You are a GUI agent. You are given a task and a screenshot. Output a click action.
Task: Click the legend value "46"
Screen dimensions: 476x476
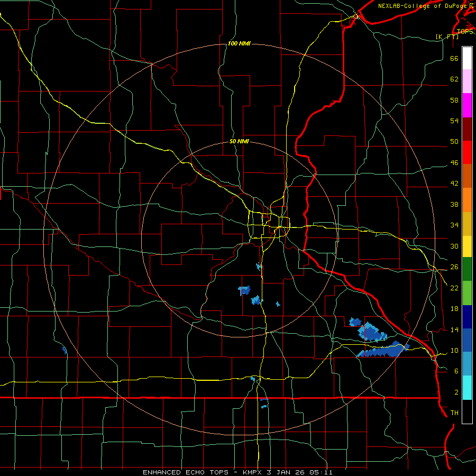[x=454, y=163]
